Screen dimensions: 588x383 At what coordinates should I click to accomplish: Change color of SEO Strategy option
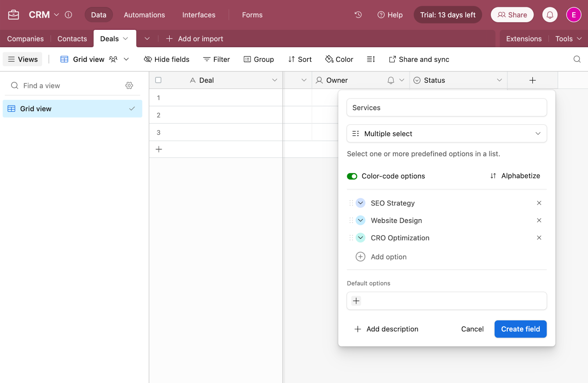coord(361,203)
